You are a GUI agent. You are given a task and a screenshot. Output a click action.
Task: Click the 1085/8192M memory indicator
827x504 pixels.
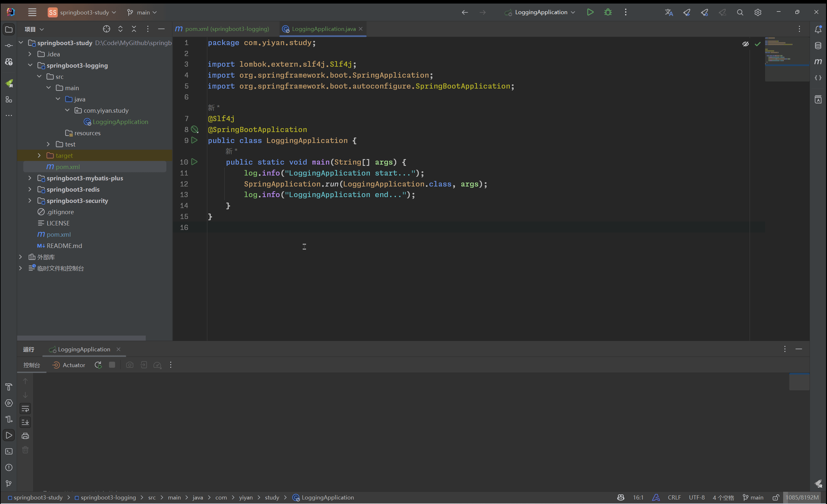coord(802,497)
